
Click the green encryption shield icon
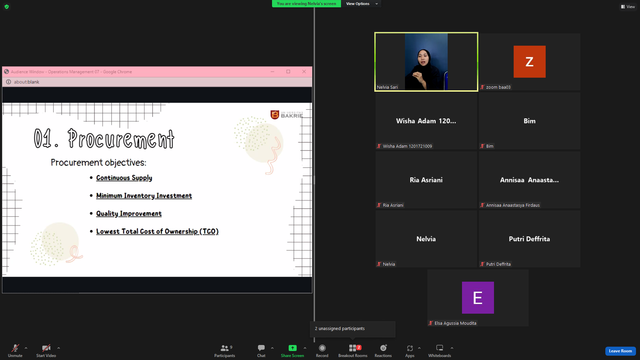click(7, 7)
